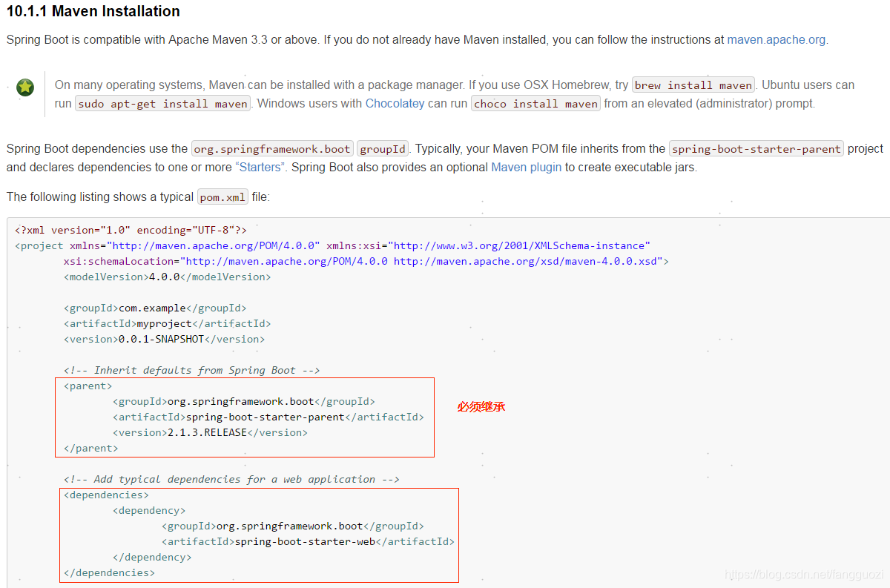890x588 pixels.
Task: Follow the "Starters" link
Action: (x=260, y=167)
